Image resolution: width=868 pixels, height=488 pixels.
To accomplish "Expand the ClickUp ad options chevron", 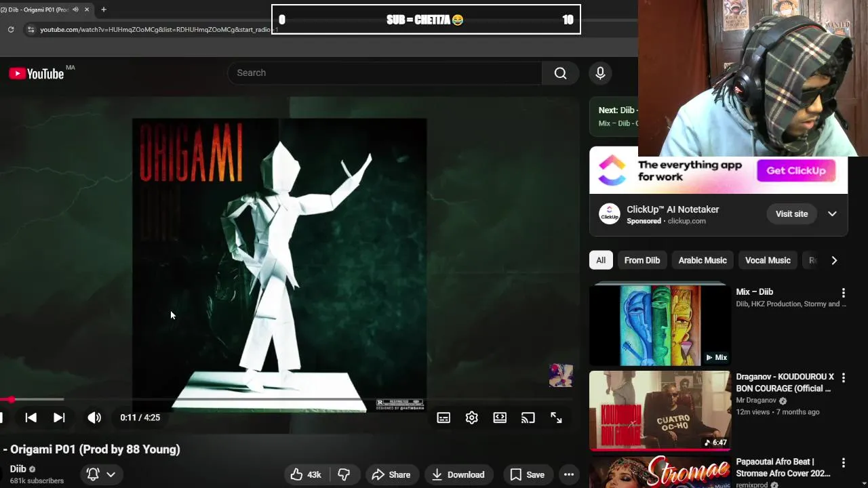I will (x=832, y=213).
